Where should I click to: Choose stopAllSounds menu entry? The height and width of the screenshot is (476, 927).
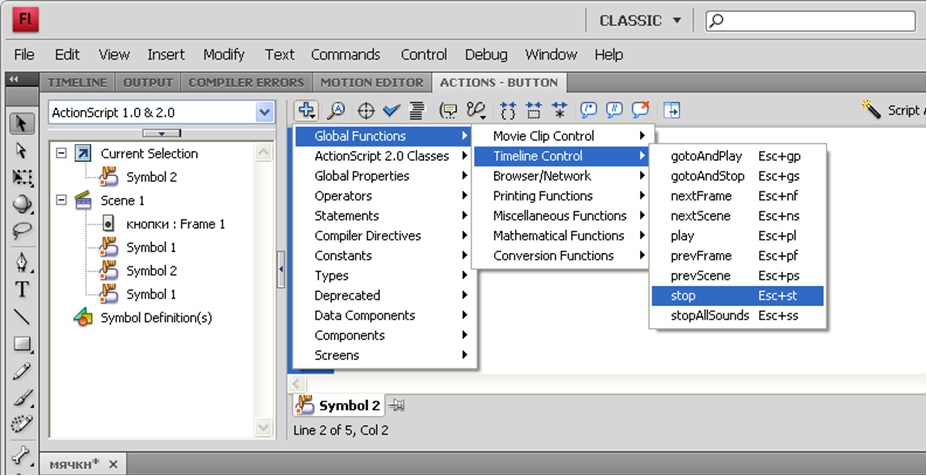coord(737,316)
